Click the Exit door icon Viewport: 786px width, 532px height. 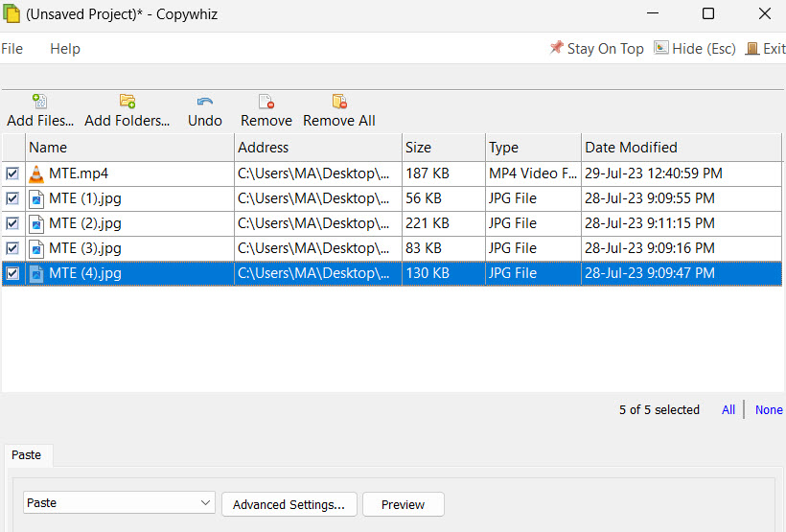point(751,49)
